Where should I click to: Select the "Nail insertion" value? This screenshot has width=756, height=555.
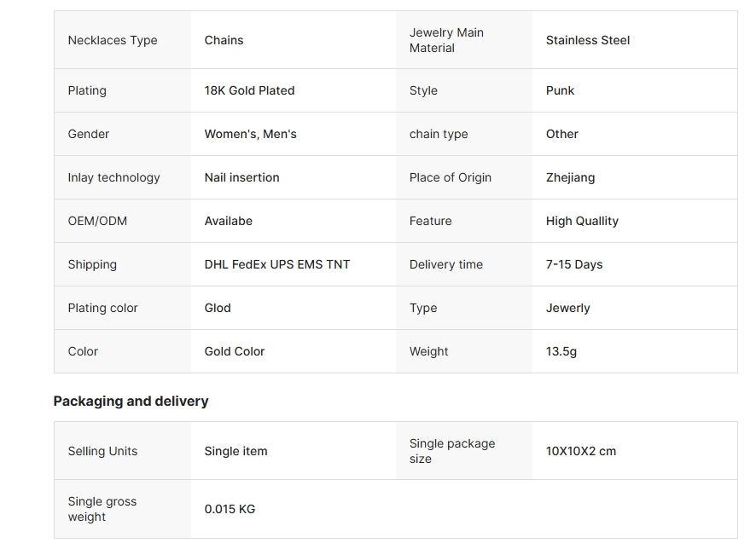pyautogui.click(x=241, y=177)
